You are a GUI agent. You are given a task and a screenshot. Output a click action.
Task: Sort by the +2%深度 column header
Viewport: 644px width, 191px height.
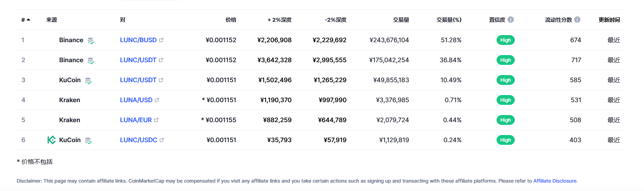click(279, 20)
